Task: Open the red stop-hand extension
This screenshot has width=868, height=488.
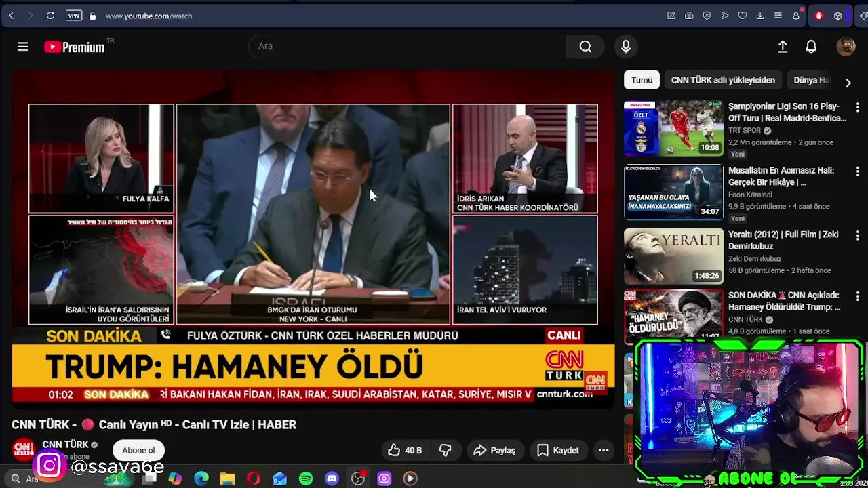Action: tap(818, 16)
